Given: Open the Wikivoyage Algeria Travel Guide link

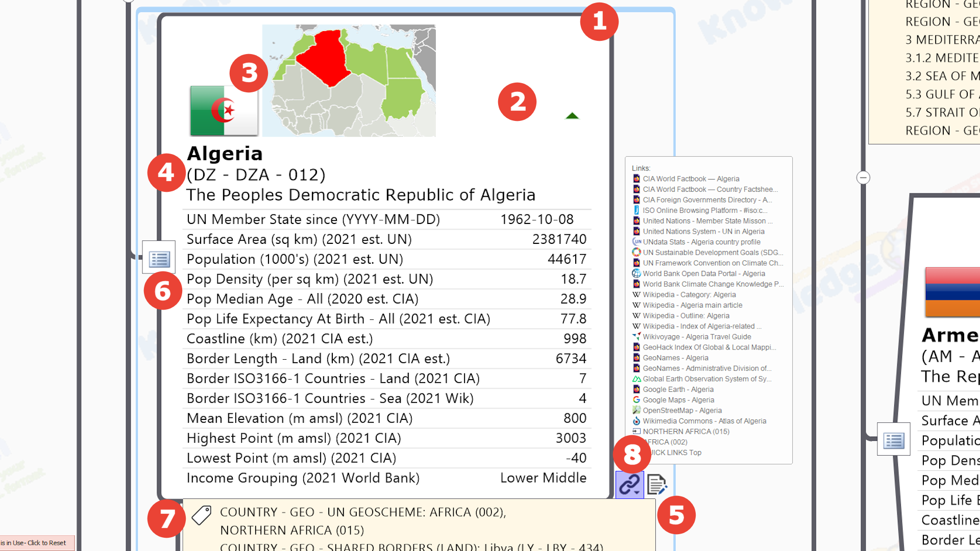Looking at the screenshot, I should pyautogui.click(x=696, y=337).
